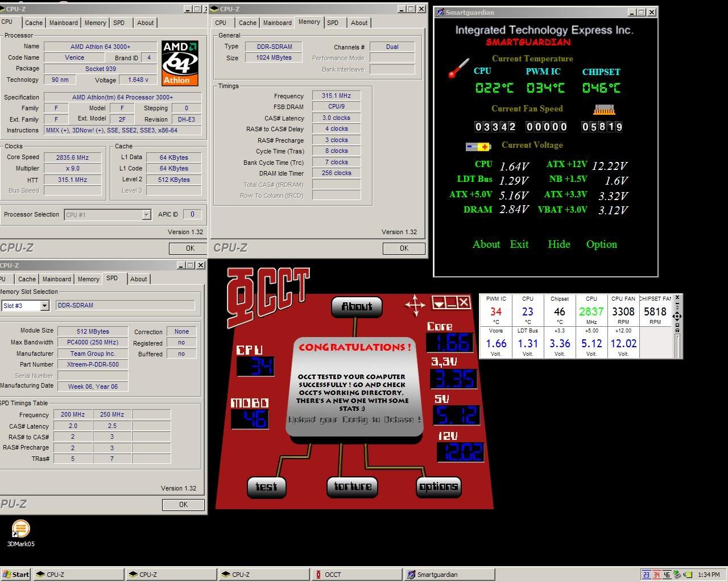Click the black 46 temperature tray icon

(x=667, y=575)
